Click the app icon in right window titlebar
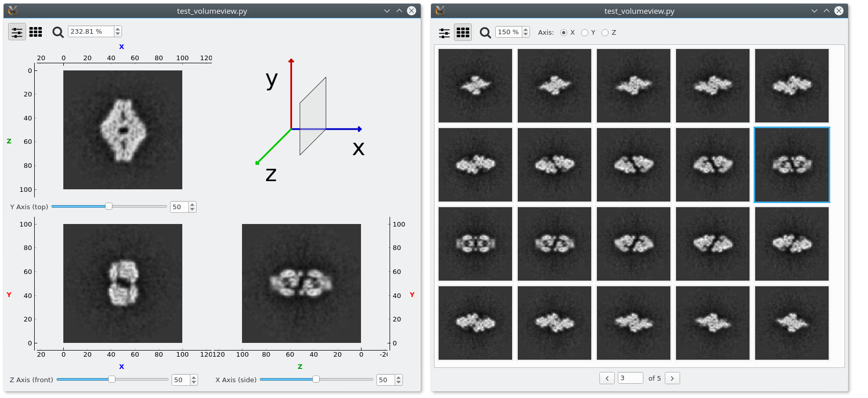The height and width of the screenshot is (398, 868). pyautogui.click(x=440, y=11)
